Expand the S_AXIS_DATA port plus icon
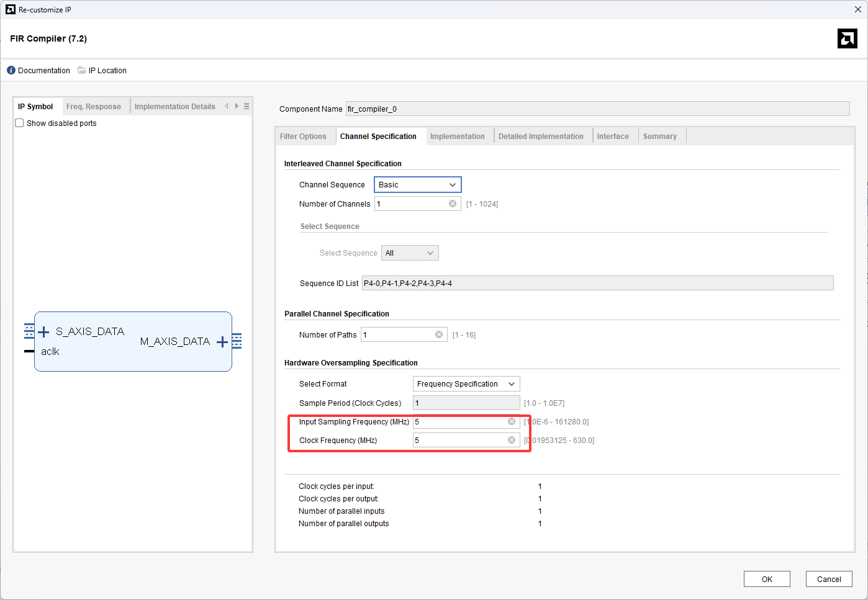 pyautogui.click(x=43, y=332)
